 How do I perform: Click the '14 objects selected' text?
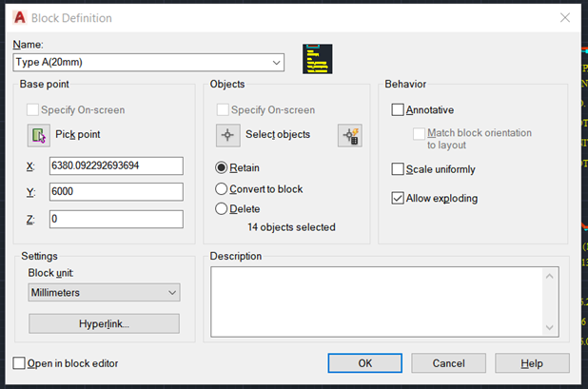[x=291, y=227]
